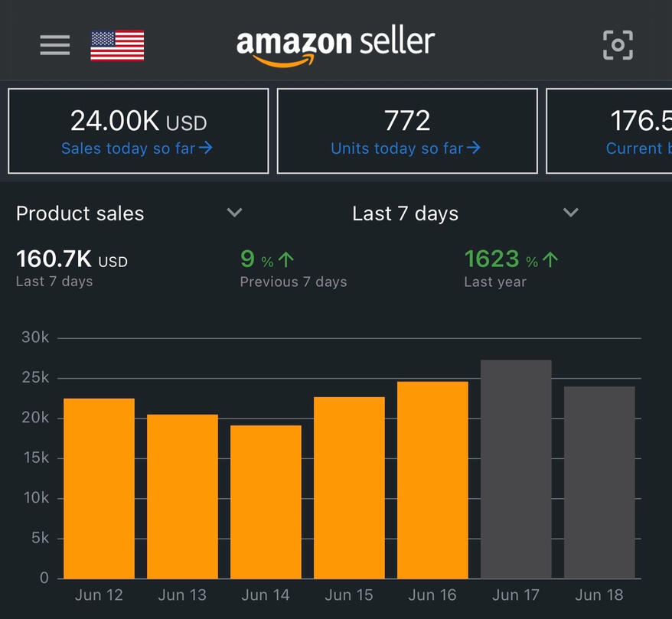Tap the Amazon Seller logo
Viewport: 672px width, 619px height.
[335, 46]
